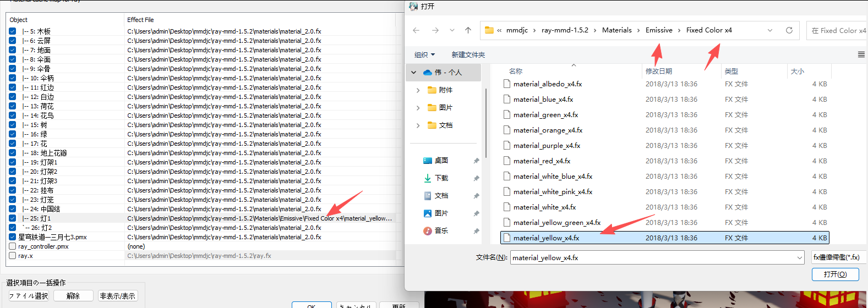The width and height of the screenshot is (868, 308).
Task: Expand the OneDrive 文档 folder node
Action: tap(418, 125)
